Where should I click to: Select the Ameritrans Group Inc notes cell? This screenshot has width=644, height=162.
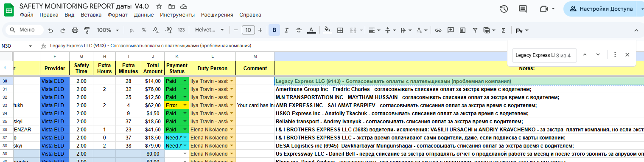pos(459,89)
